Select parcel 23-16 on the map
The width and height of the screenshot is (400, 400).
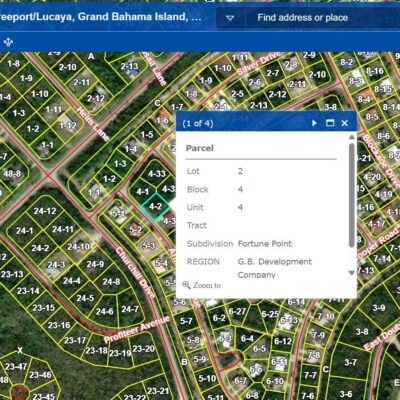[x=59, y=325]
